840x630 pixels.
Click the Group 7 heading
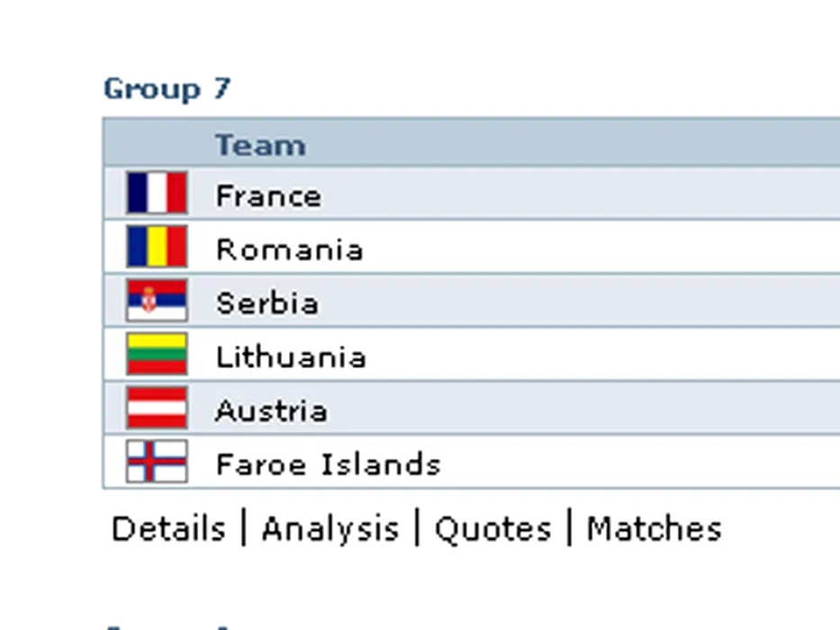pos(167,88)
